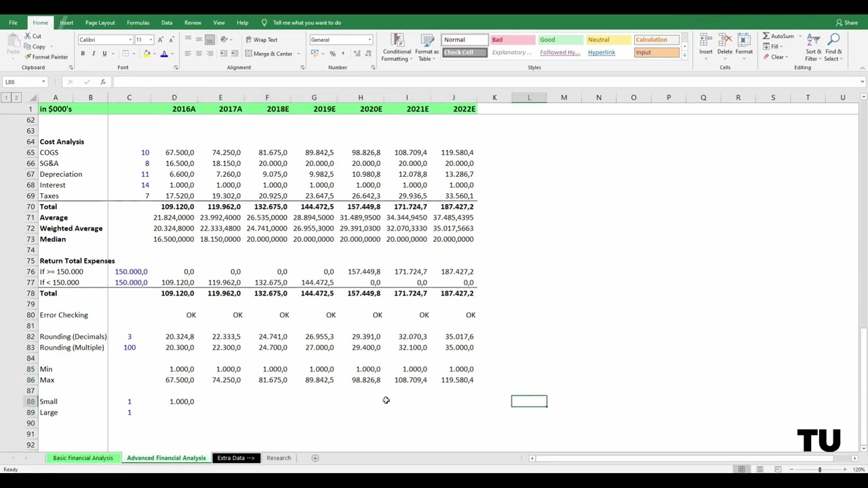Toggle Merge & Center
The width and height of the screenshot is (868, 488).
click(269, 54)
